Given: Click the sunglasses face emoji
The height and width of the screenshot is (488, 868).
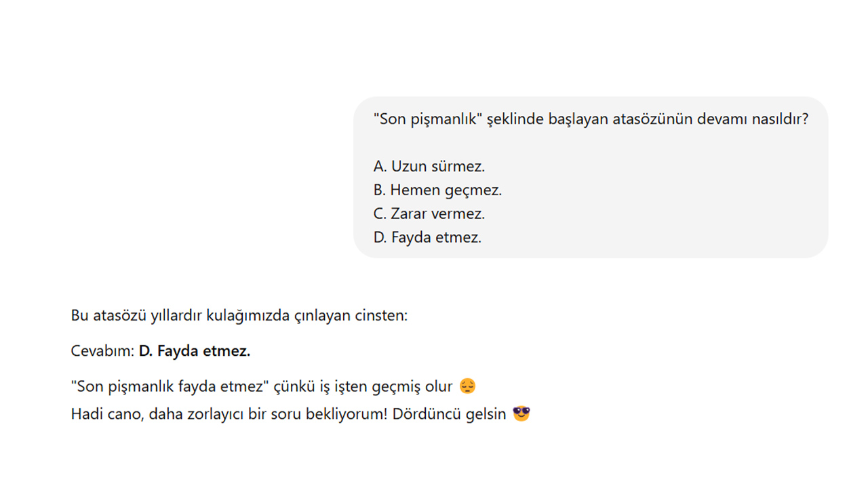Looking at the screenshot, I should click(x=521, y=413).
